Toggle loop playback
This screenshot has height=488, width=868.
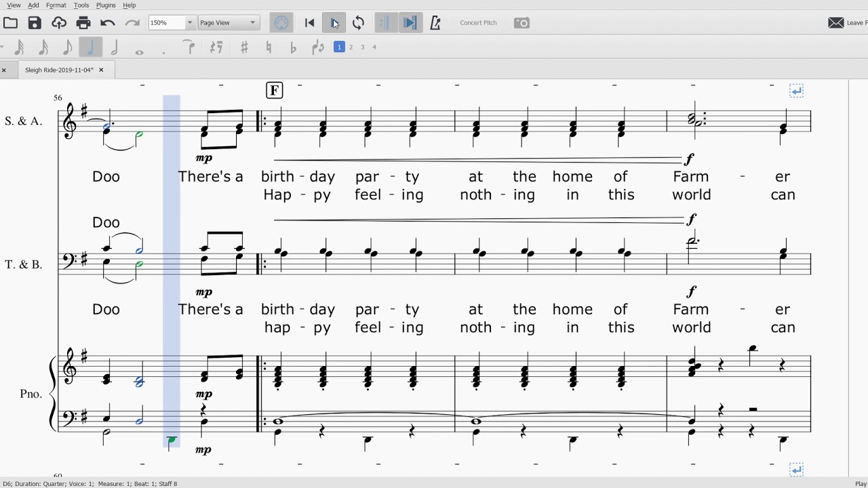(x=359, y=23)
